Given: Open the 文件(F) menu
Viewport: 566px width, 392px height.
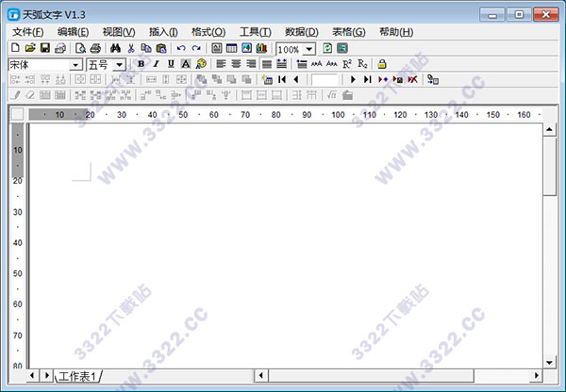Looking at the screenshot, I should coord(27,32).
